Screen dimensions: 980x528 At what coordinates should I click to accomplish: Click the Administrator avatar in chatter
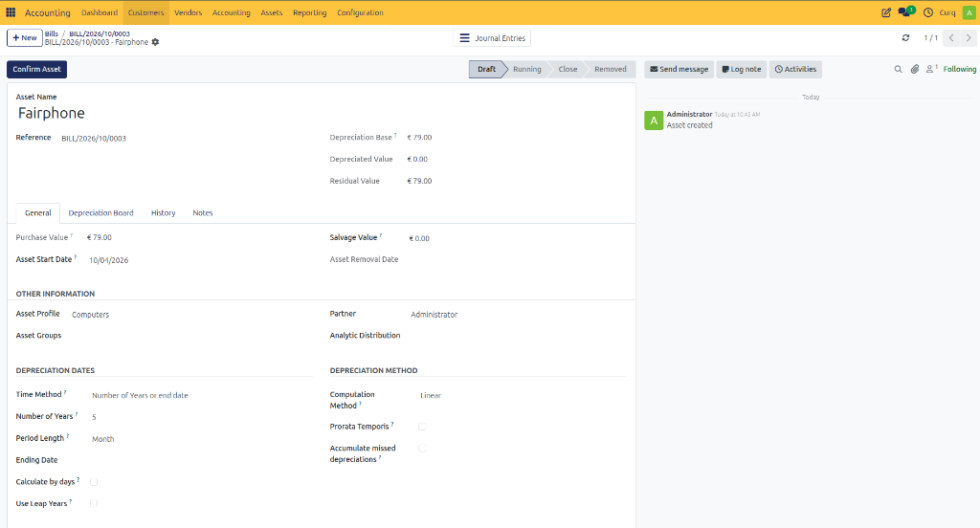coord(654,120)
